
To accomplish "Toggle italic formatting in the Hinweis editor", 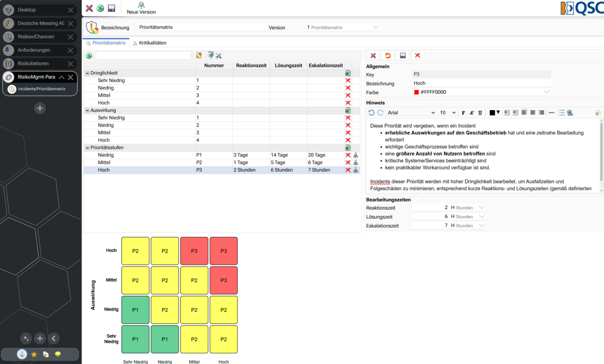I will pyautogui.click(x=472, y=113).
